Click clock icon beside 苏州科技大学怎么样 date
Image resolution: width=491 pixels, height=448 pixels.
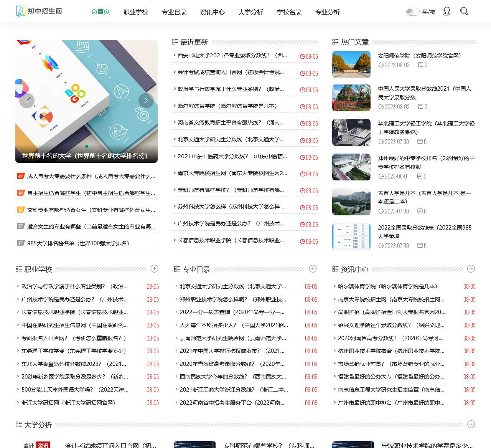click(x=302, y=208)
